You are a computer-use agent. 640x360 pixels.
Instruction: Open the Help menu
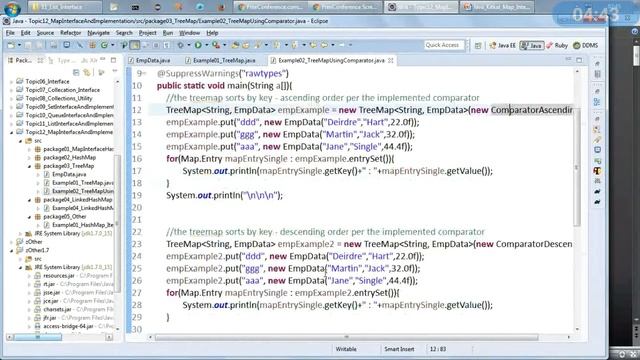point(212,33)
